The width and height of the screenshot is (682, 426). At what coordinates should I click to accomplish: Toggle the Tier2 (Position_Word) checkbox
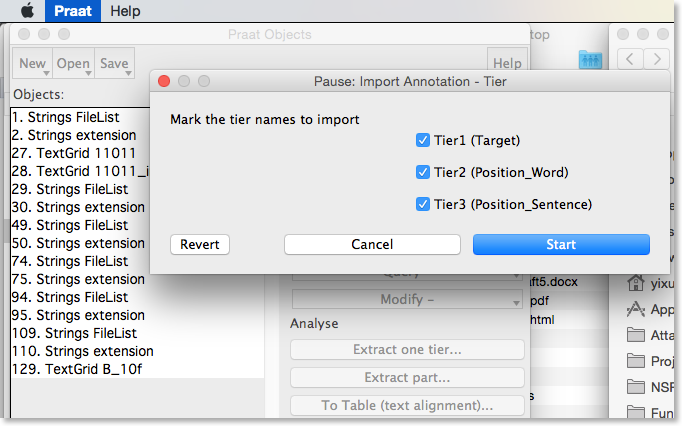tap(423, 172)
